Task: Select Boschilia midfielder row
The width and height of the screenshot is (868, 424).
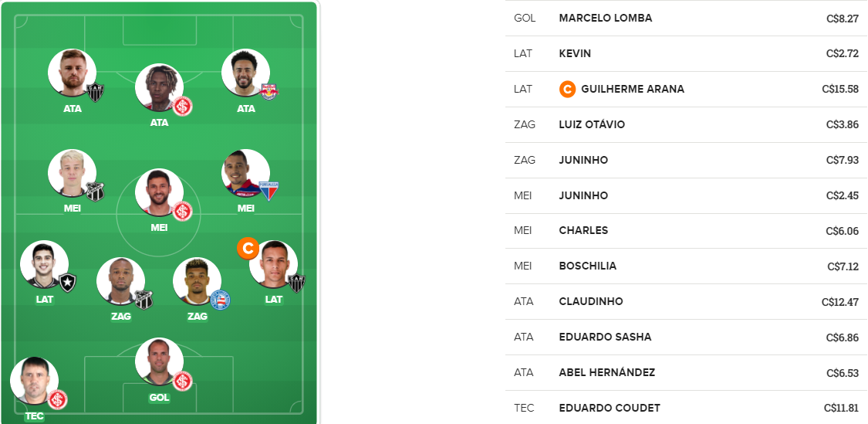Action: 687,266
